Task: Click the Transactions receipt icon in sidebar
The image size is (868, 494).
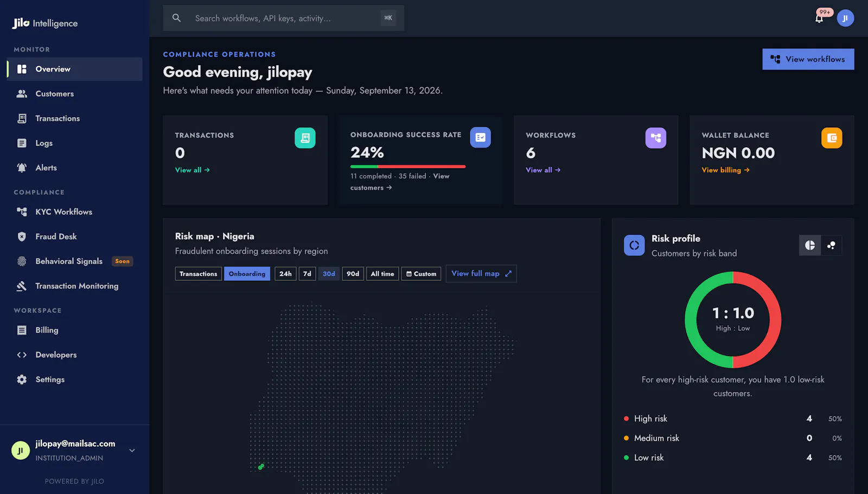Action: pyautogui.click(x=22, y=118)
